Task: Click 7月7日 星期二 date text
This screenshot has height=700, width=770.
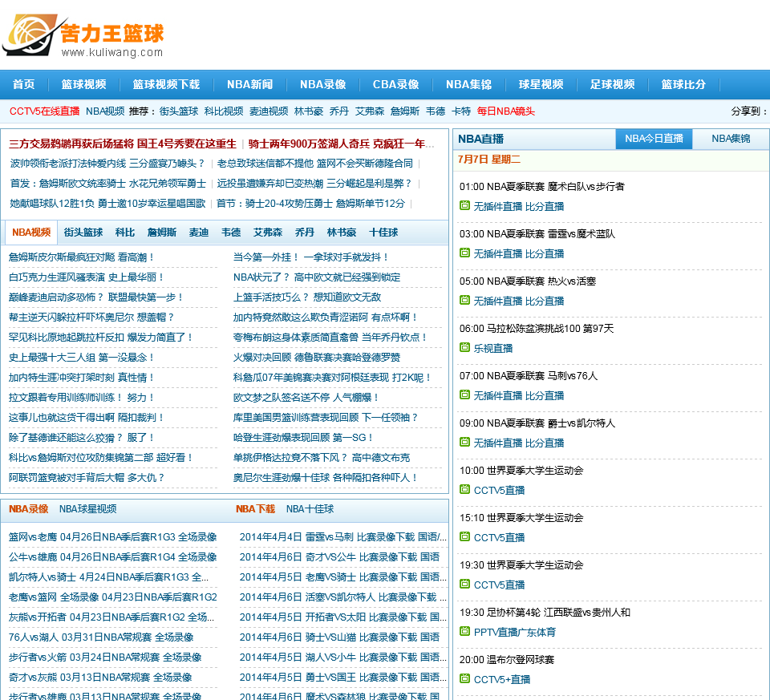Action: [489, 160]
